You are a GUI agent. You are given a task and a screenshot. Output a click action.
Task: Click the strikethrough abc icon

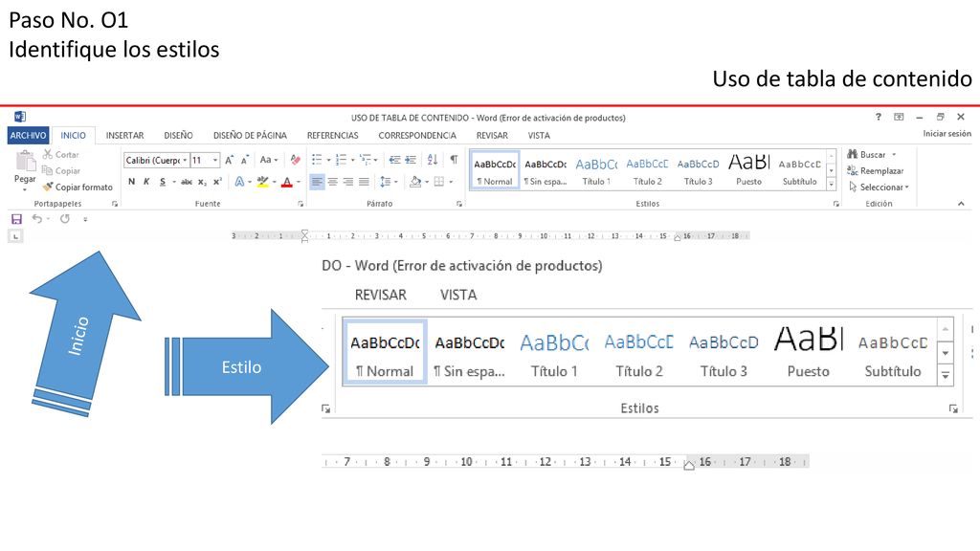[187, 182]
